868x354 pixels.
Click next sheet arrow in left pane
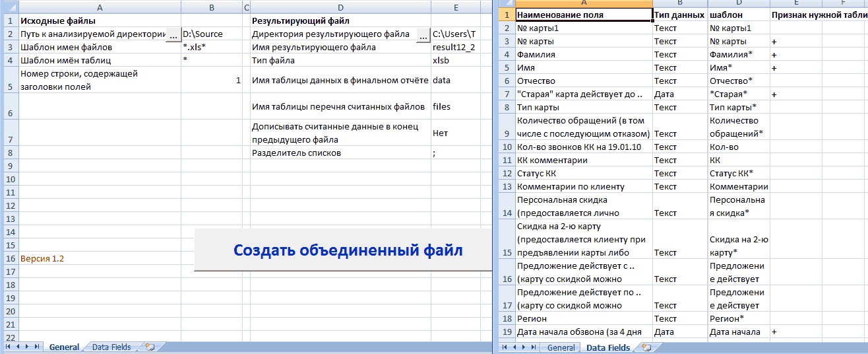pyautogui.click(x=26, y=347)
